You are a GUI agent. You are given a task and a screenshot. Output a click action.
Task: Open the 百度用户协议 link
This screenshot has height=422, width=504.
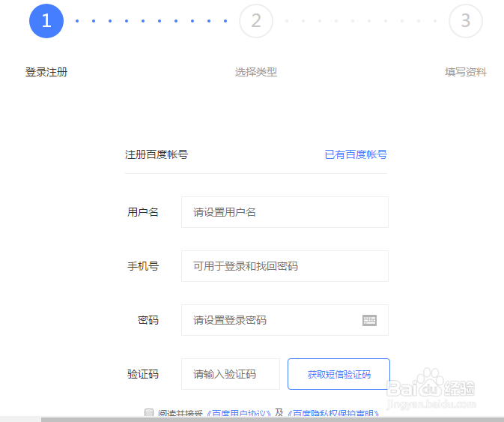pos(239,413)
